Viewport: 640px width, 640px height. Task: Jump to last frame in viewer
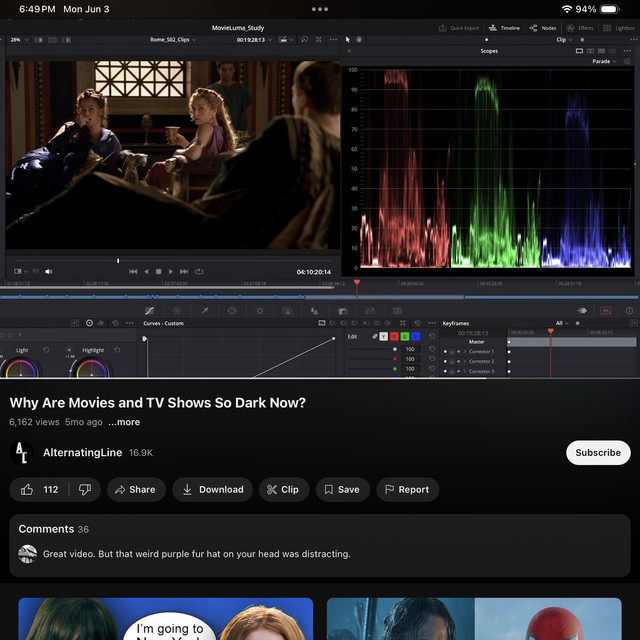(x=184, y=271)
